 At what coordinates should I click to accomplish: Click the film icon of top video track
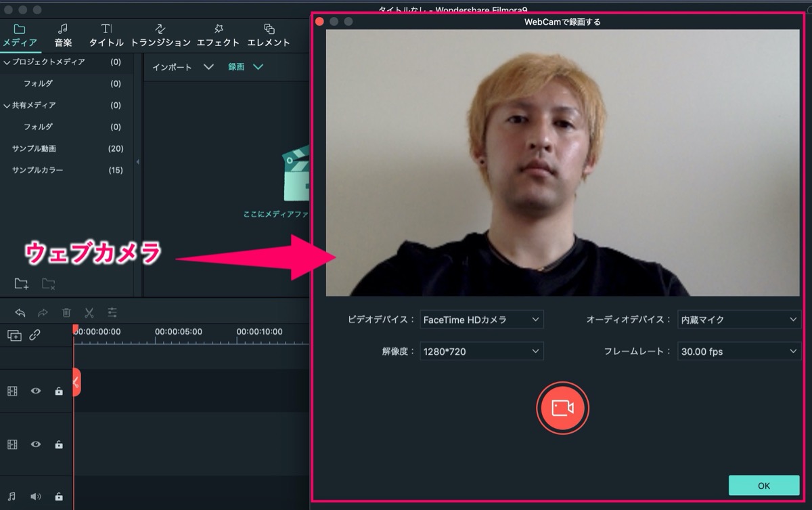click(x=12, y=391)
